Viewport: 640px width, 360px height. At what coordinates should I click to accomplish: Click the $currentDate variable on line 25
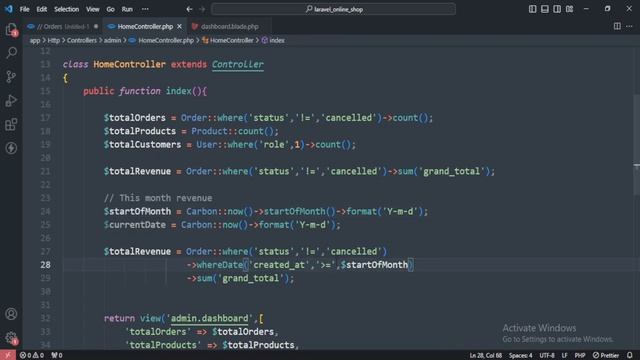tap(135, 225)
